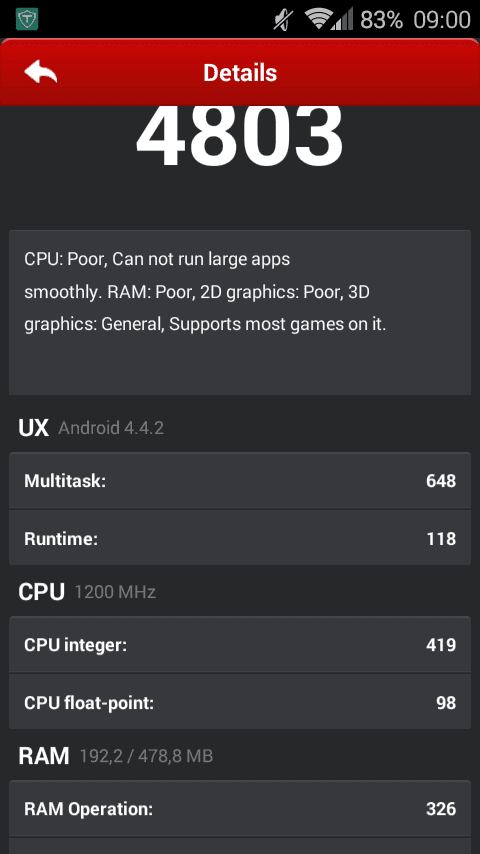Tap the CPU 1200 MHz section header
This screenshot has height=854, width=480.
[87, 591]
